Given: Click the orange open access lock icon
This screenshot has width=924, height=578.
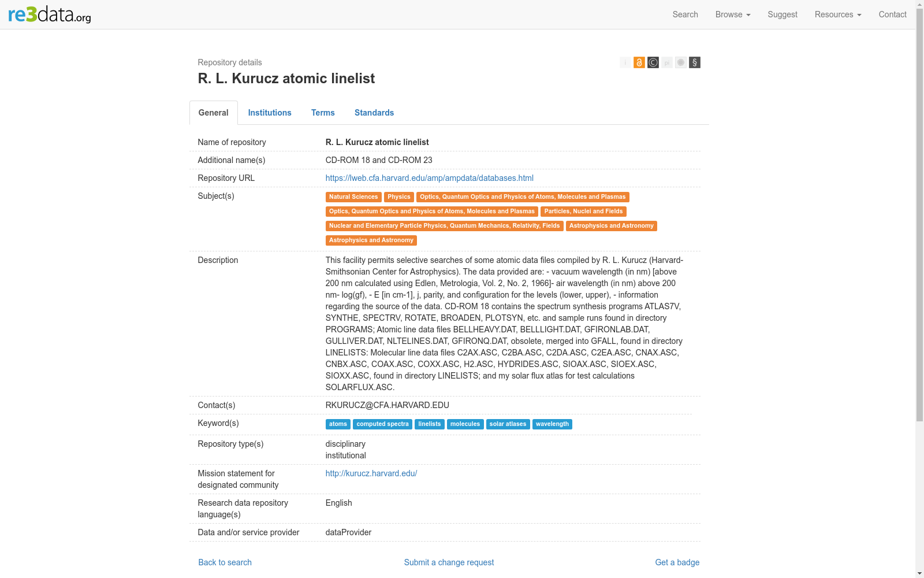Looking at the screenshot, I should pos(639,62).
